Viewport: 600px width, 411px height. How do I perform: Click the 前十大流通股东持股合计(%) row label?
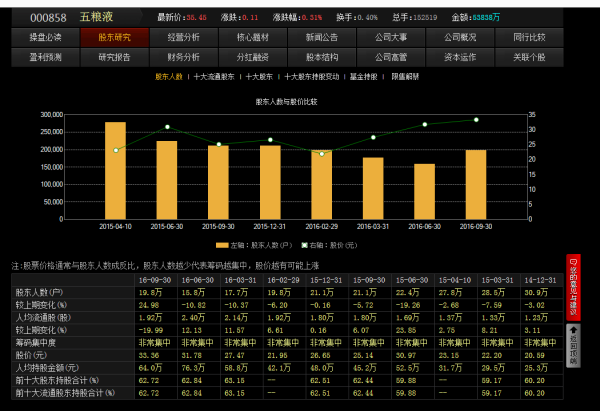coord(65,393)
